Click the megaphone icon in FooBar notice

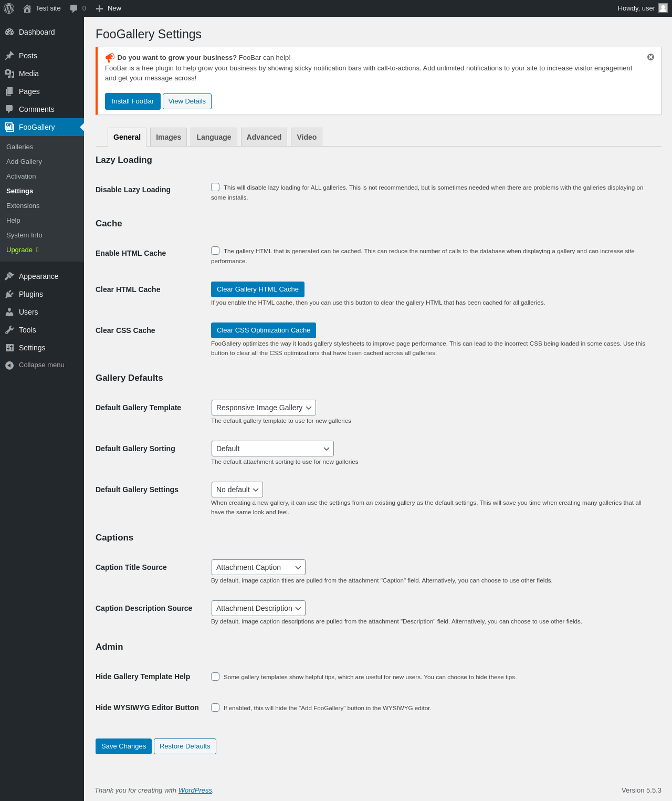click(x=110, y=58)
